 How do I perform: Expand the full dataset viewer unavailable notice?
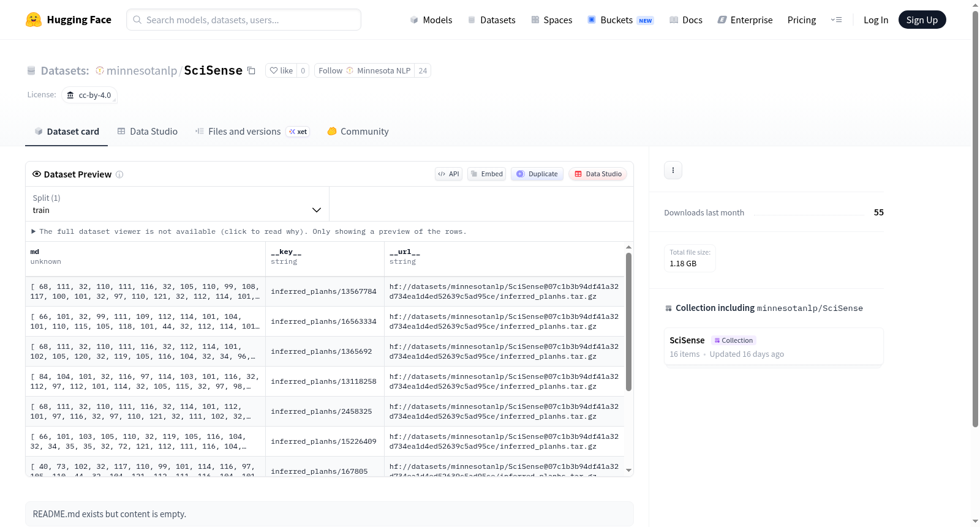coord(249,231)
